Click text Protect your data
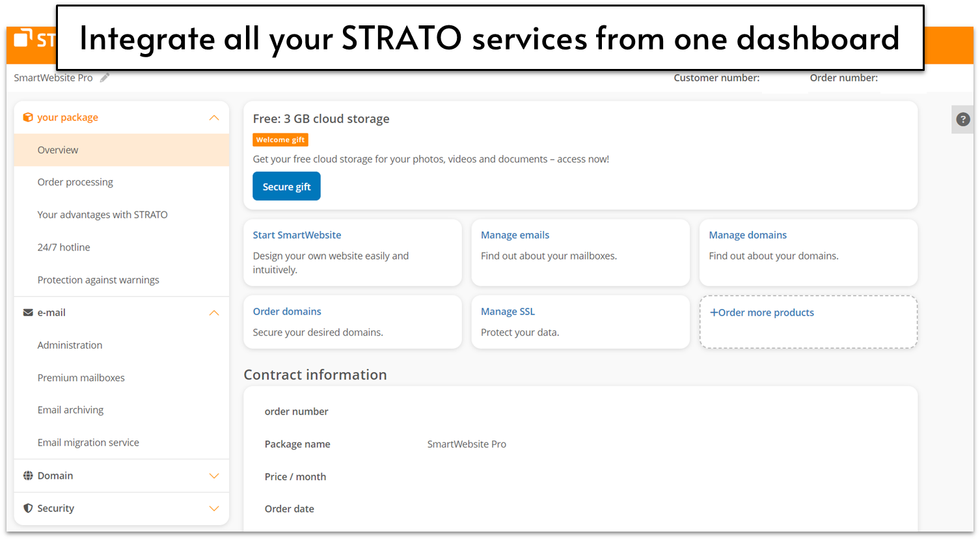This screenshot has width=980, height=540. [520, 332]
